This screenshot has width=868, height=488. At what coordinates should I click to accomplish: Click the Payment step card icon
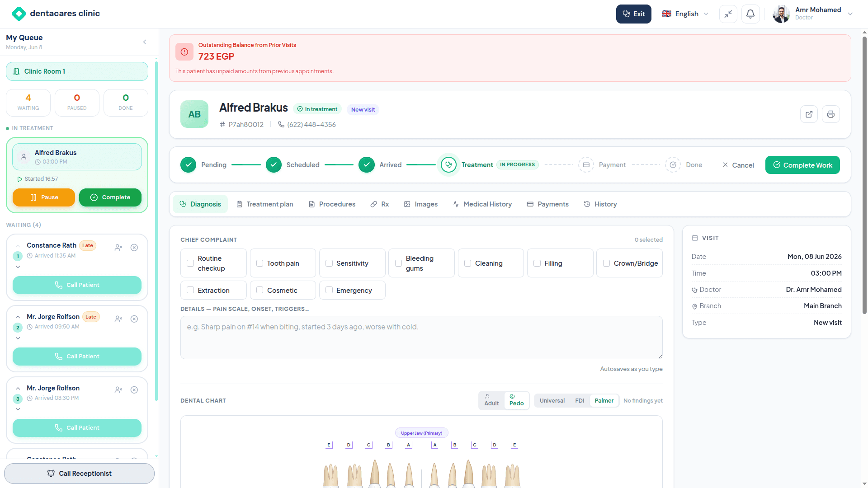[586, 165]
